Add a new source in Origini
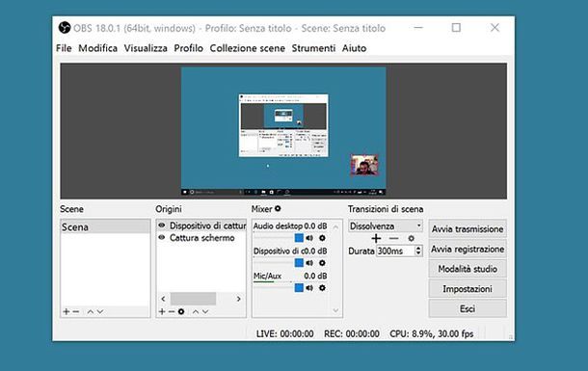The width and height of the screenshot is (588, 371). [x=162, y=311]
